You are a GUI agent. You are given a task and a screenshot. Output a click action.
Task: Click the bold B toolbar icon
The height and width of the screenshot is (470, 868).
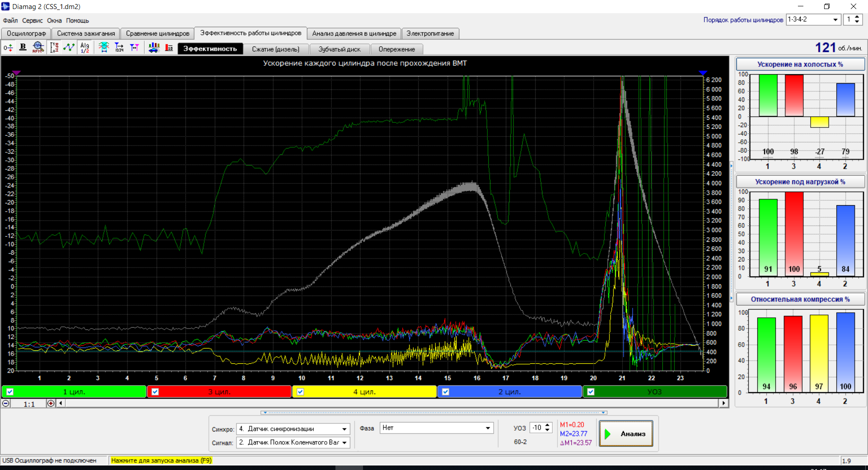click(x=23, y=47)
